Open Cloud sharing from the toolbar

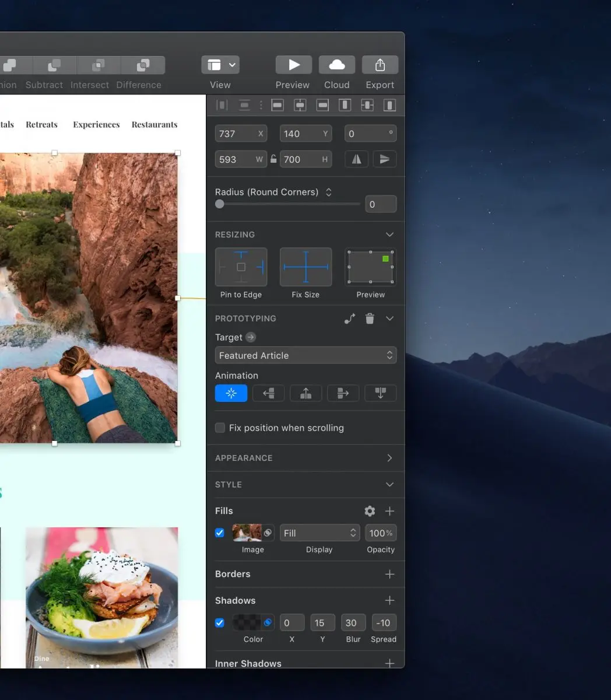[x=337, y=65]
